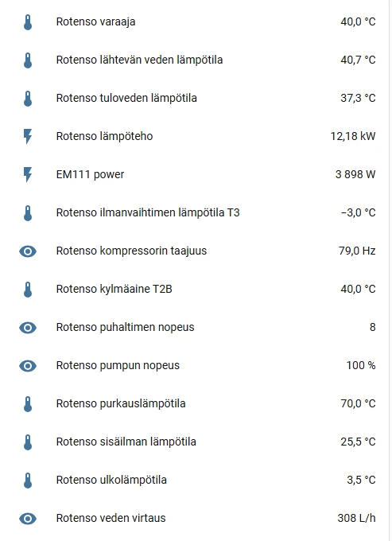Click thermometer icon for Rotenso ulkolämpötila
The height and width of the screenshot is (541, 392).
[28, 481]
